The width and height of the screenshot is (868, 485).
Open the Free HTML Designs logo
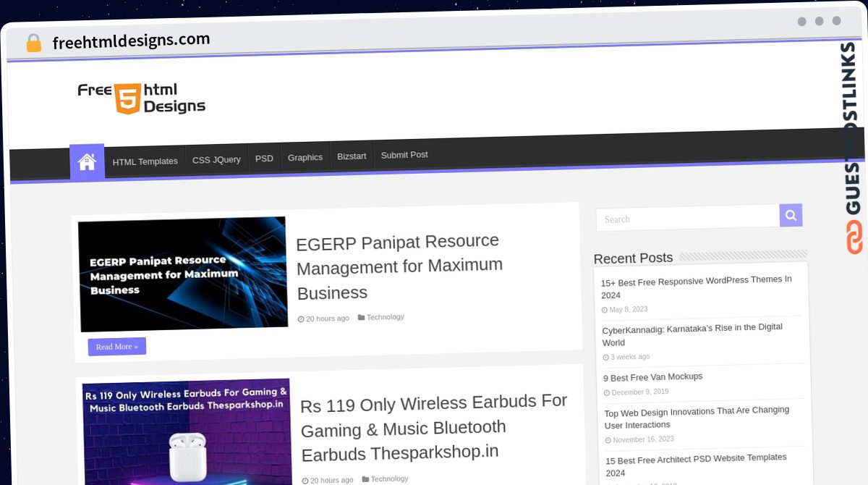coord(142,98)
